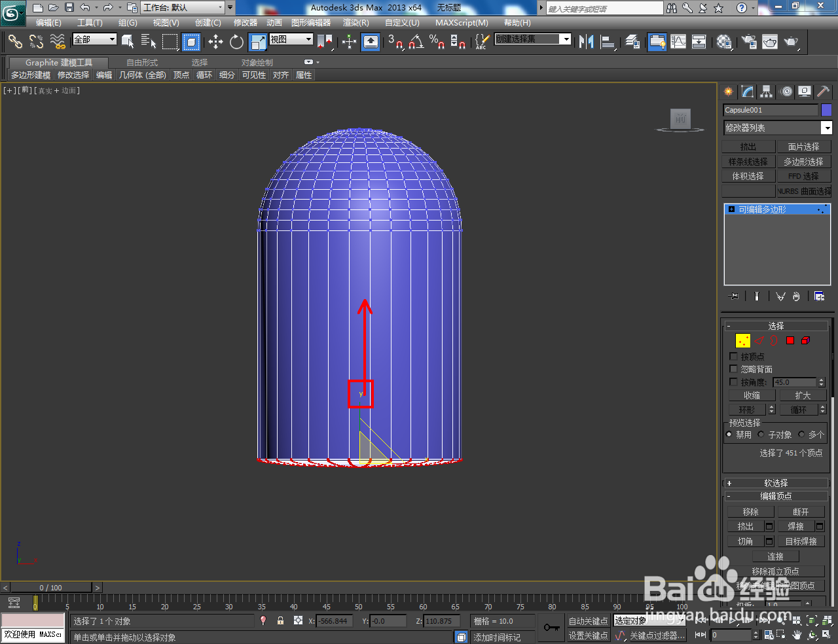Click the Align tool icon
The image size is (838, 644).
coord(608,42)
